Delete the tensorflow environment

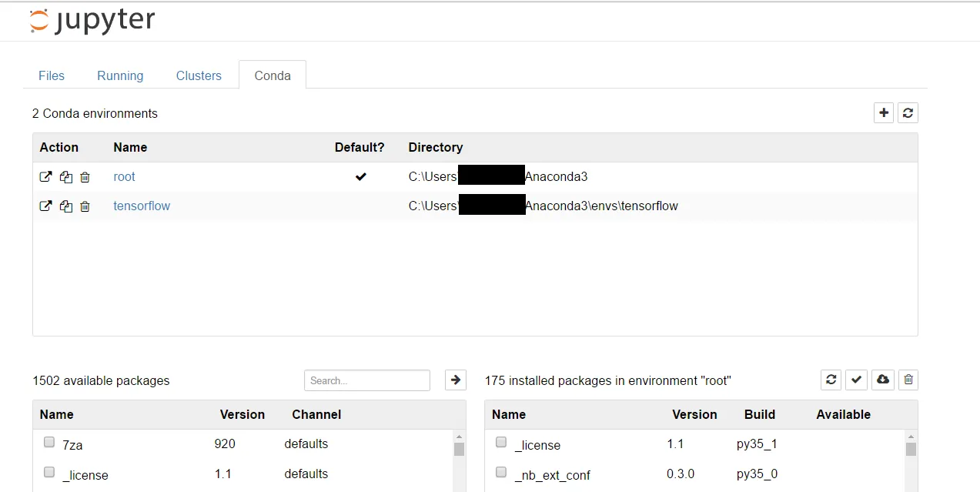click(x=85, y=206)
